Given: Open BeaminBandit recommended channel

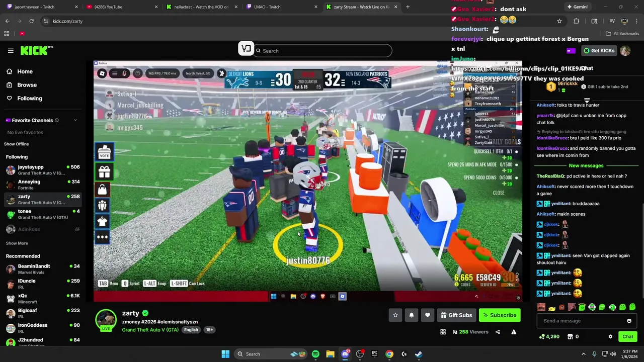Looking at the screenshot, I should [43, 269].
